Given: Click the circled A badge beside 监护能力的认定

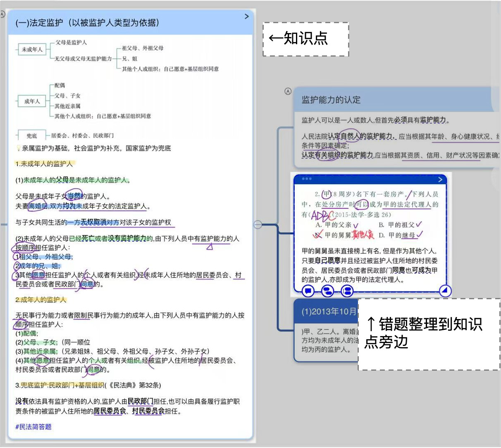Looking at the screenshot, I should click(x=288, y=91).
